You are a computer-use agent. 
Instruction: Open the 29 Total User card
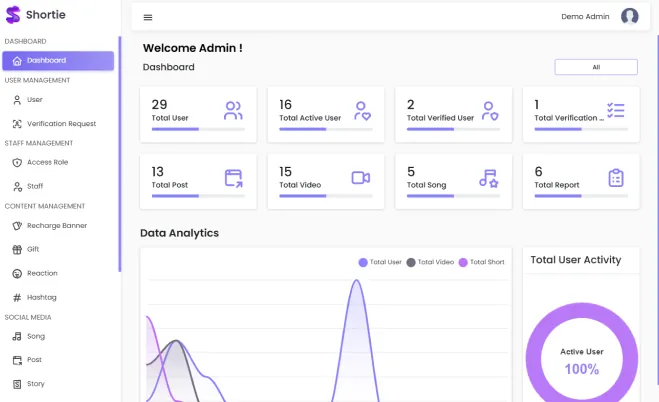(x=198, y=115)
